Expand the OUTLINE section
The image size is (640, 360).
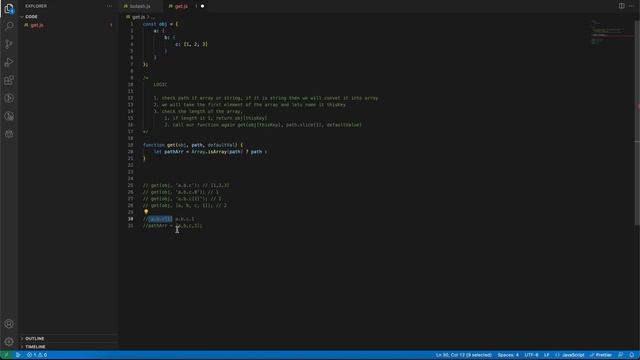35,339
